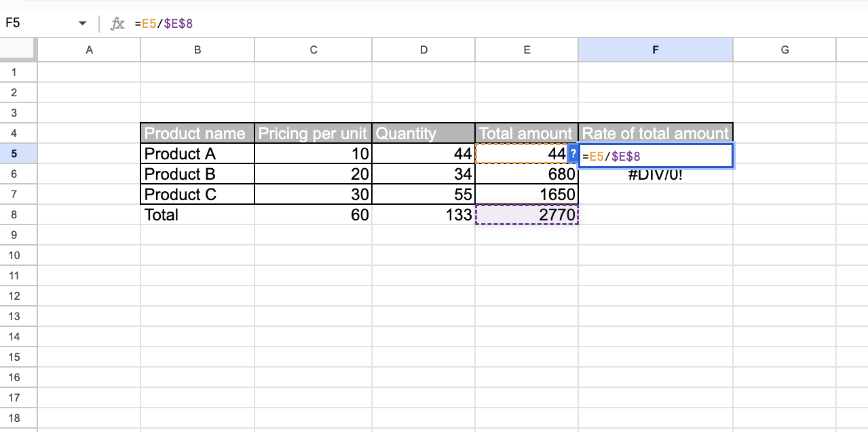The height and width of the screenshot is (432, 868).
Task: Select row 1 header
Action: tap(18, 72)
